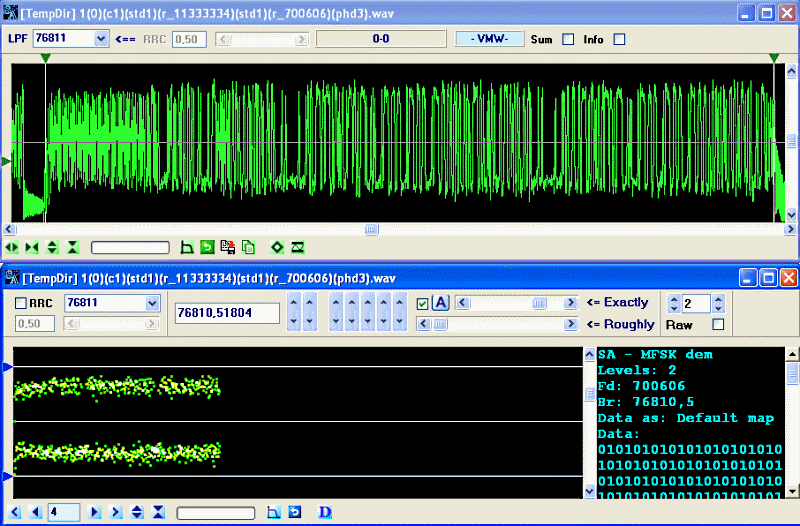Click the save-copy icon with red mark
Viewport: 800px width, 526px height.
pyautogui.click(x=228, y=247)
